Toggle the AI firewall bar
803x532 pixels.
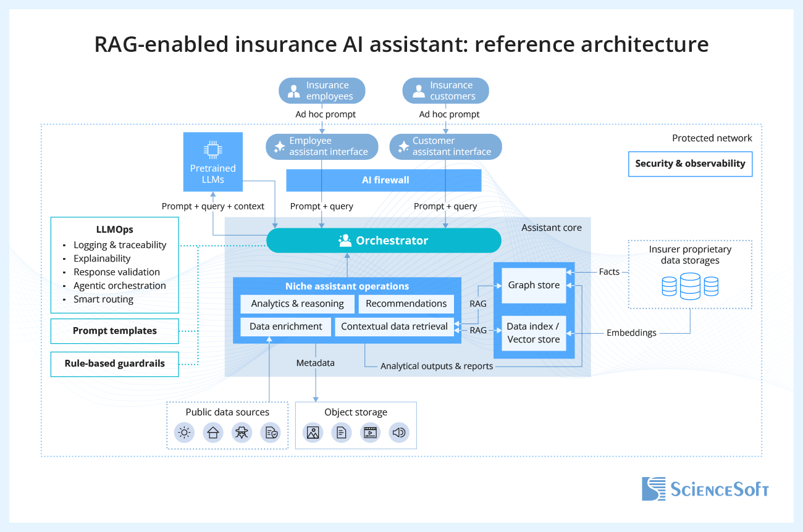pyautogui.click(x=384, y=180)
